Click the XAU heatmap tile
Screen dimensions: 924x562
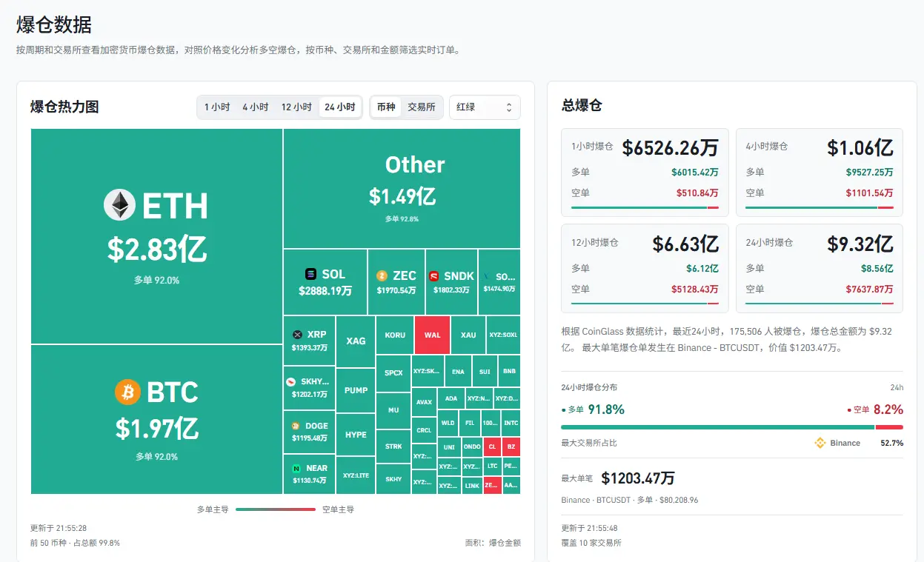[x=468, y=335]
